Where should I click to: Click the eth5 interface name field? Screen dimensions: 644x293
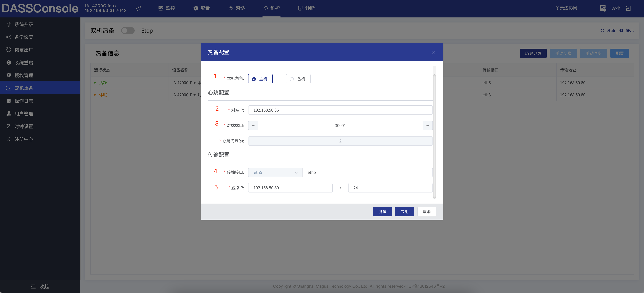367,172
